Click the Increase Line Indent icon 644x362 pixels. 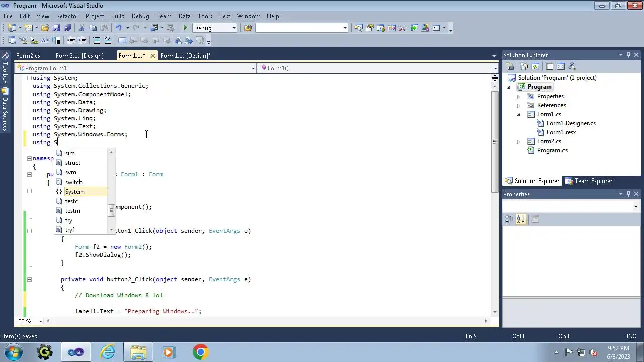tap(82, 40)
